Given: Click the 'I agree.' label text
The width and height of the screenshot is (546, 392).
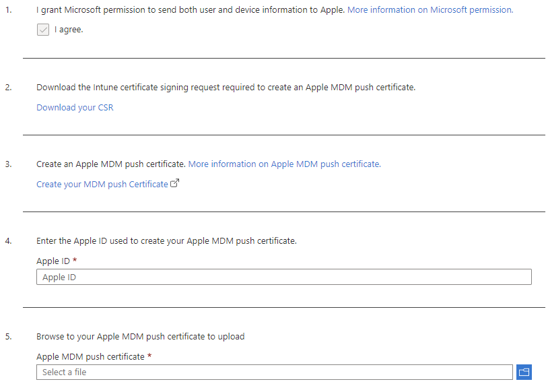Looking at the screenshot, I should pos(69,30).
